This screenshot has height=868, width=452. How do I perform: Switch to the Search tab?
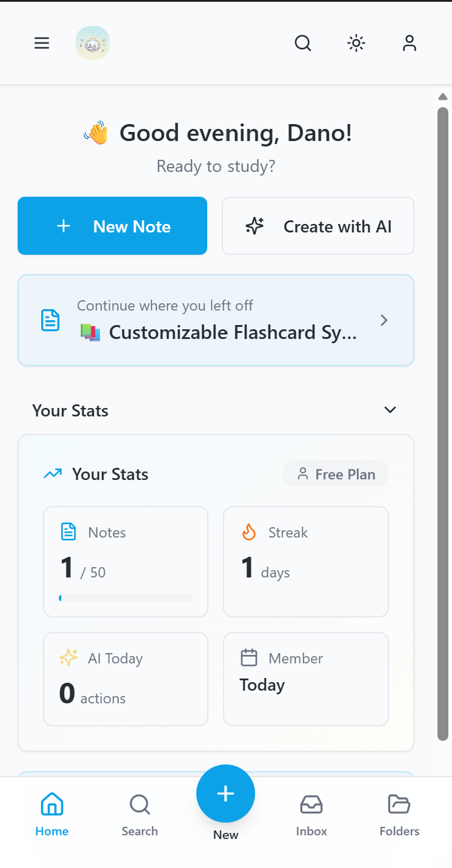139,814
